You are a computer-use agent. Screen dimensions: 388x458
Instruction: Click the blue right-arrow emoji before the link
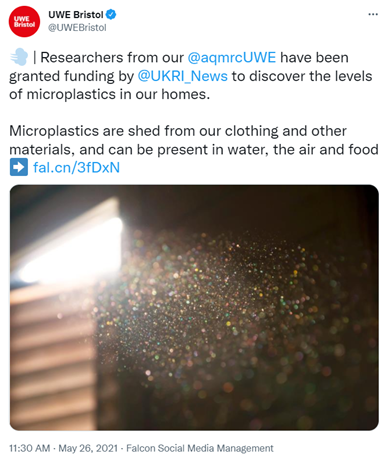(x=19, y=167)
